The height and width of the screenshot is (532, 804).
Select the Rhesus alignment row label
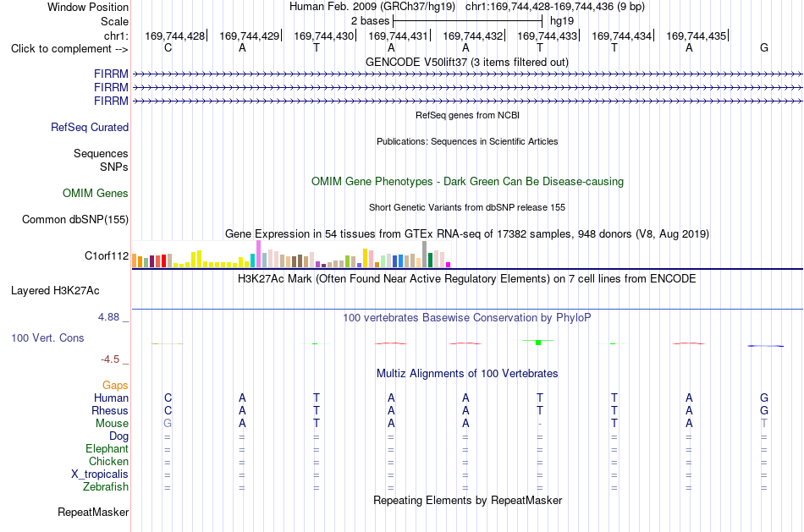[110, 411]
